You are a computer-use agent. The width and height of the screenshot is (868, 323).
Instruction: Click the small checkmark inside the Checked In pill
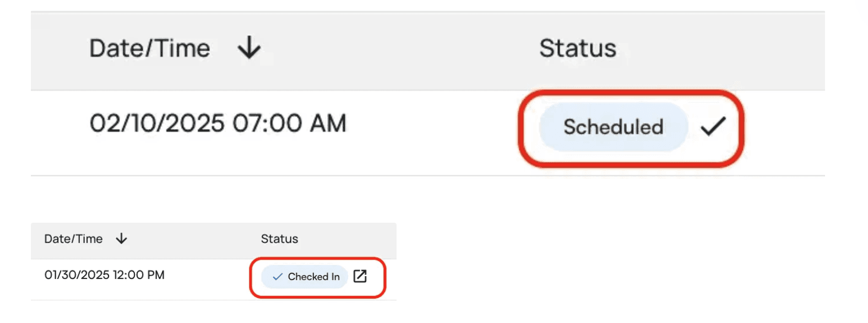278,277
